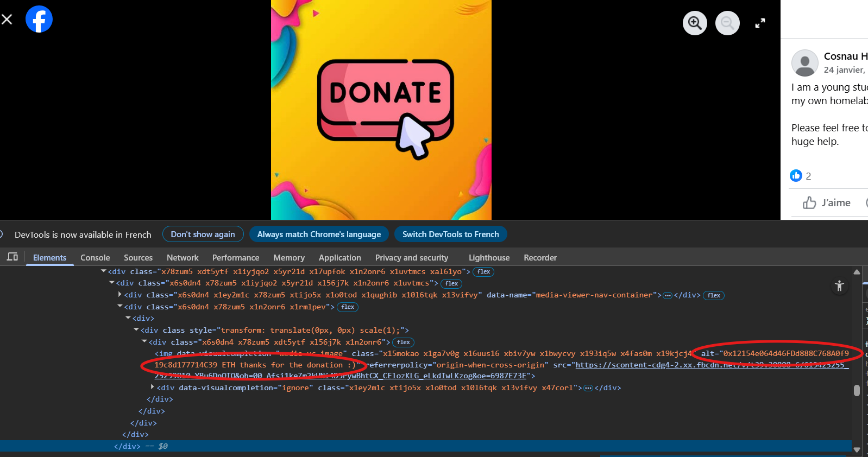Enter fullscreen mode for the photo
This screenshot has width=868, height=457.
pyautogui.click(x=760, y=23)
